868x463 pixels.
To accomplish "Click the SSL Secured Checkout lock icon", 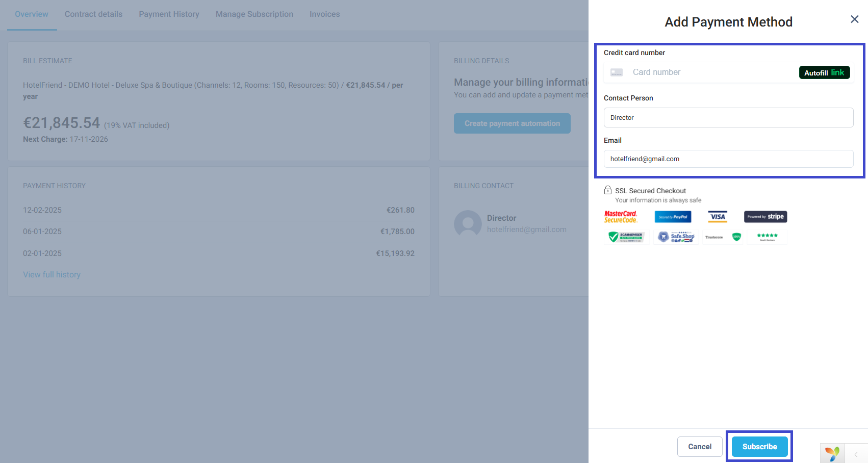I will pyautogui.click(x=607, y=190).
